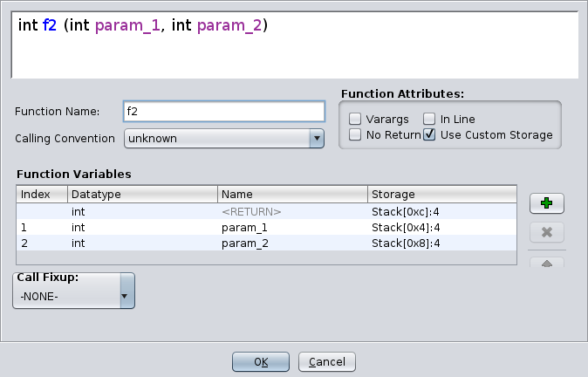Focus the Function Name field
The image size is (588, 377).
(224, 112)
